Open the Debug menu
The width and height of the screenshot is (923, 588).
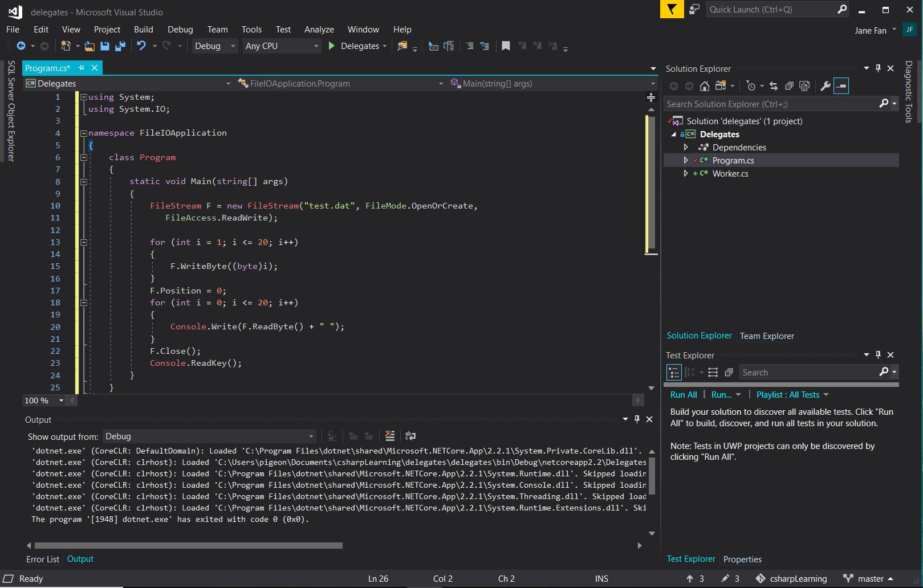pos(180,29)
